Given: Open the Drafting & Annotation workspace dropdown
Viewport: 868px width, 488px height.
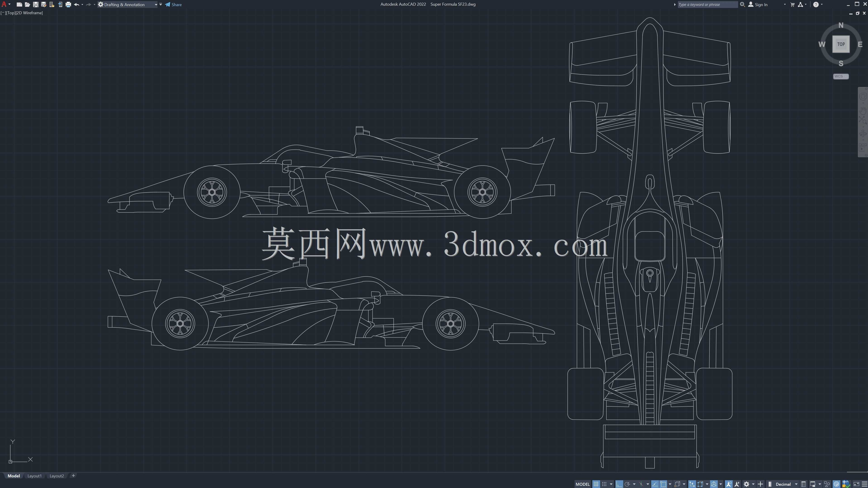Looking at the screenshot, I should pyautogui.click(x=156, y=5).
